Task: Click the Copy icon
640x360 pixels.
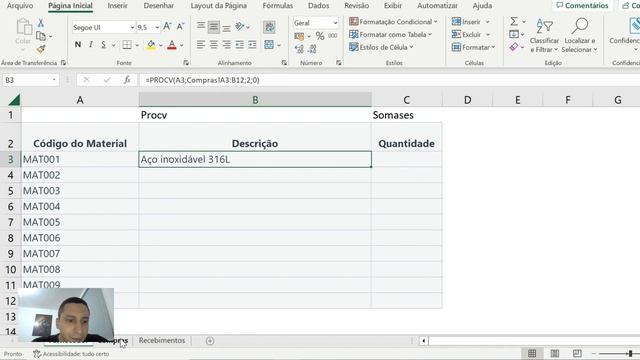Action: click(40, 36)
